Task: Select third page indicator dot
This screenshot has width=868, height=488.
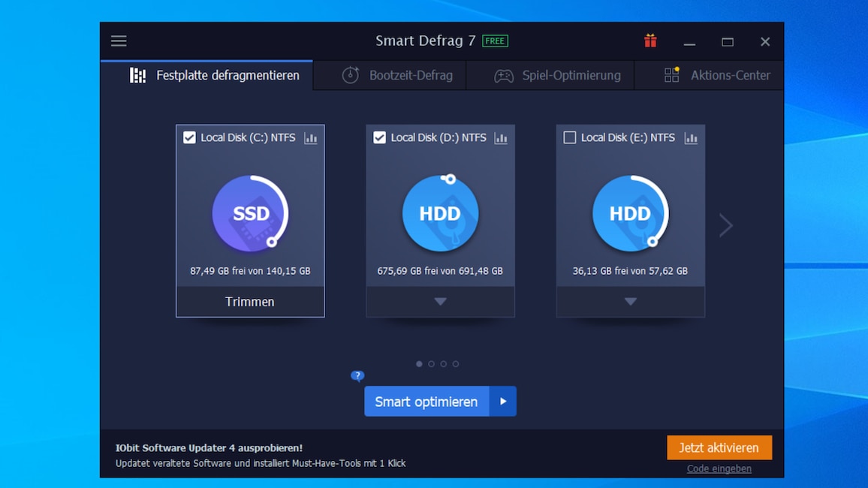Action: pyautogui.click(x=444, y=364)
